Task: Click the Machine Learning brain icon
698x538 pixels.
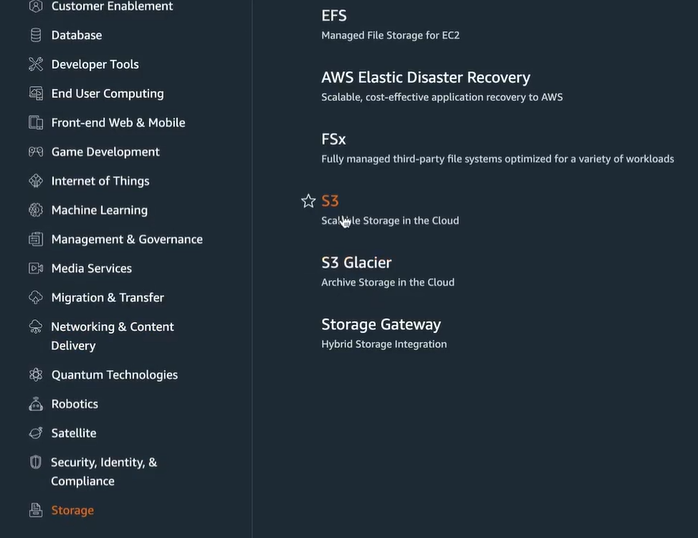Action: (x=36, y=210)
